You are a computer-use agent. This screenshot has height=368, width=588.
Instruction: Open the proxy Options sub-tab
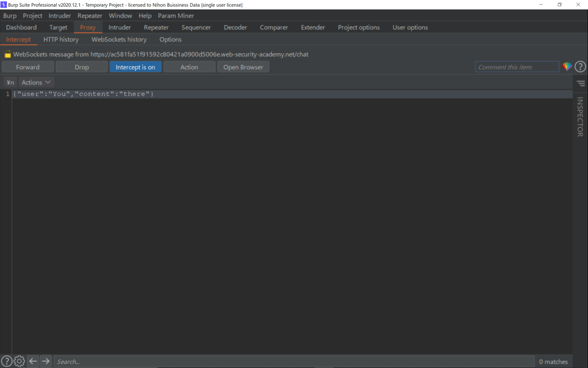pos(171,39)
